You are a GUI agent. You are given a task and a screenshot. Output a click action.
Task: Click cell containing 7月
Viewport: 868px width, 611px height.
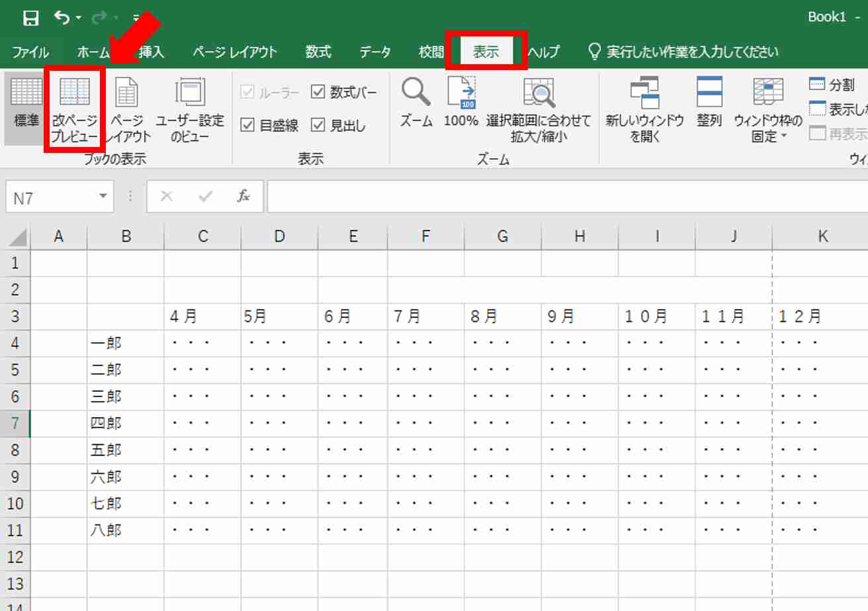(x=426, y=317)
